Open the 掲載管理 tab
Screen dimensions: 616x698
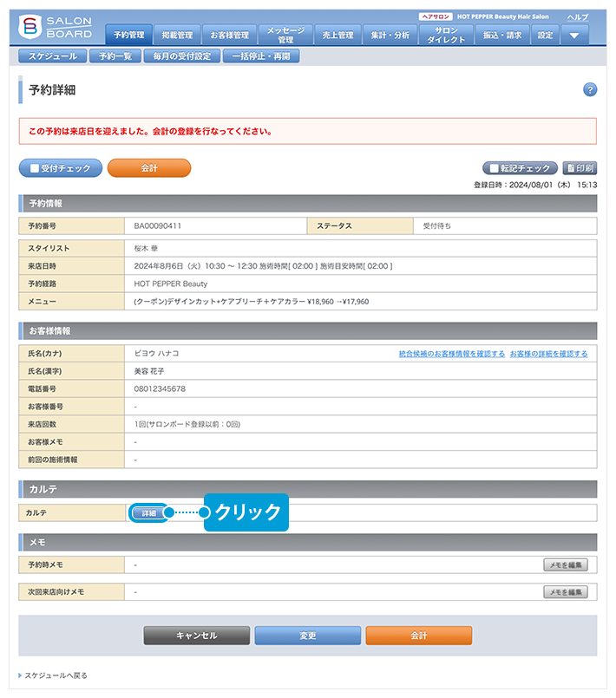pos(177,35)
